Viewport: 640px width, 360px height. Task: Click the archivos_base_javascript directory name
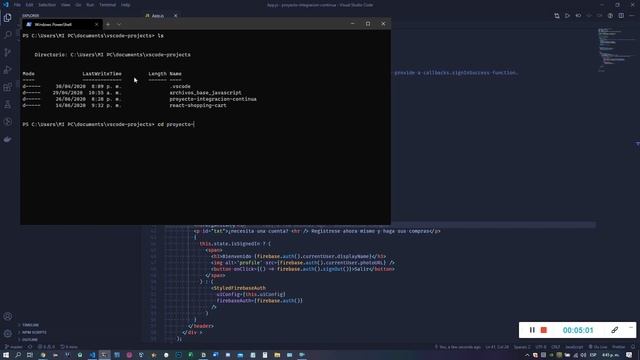coord(205,93)
